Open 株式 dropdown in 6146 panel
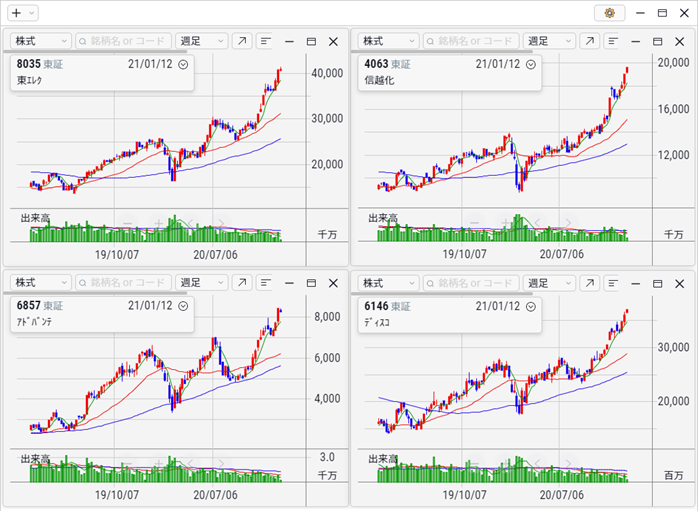This screenshot has width=698, height=511. point(388,283)
